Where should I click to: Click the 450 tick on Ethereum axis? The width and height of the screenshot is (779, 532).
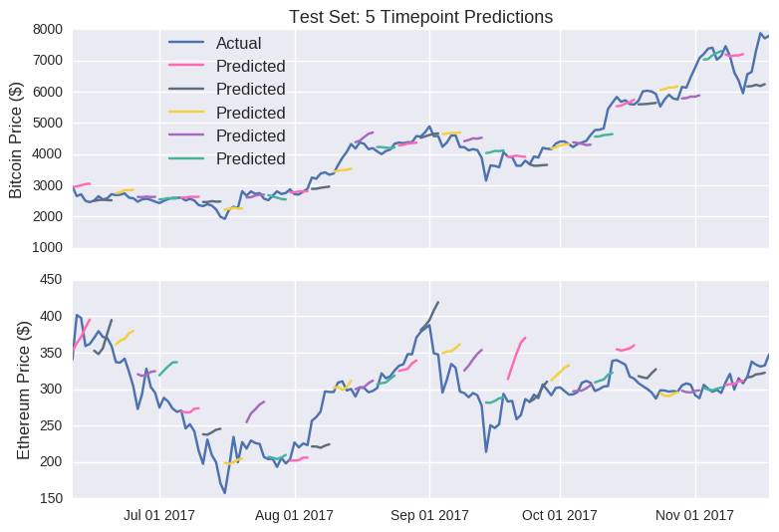[x=52, y=280]
